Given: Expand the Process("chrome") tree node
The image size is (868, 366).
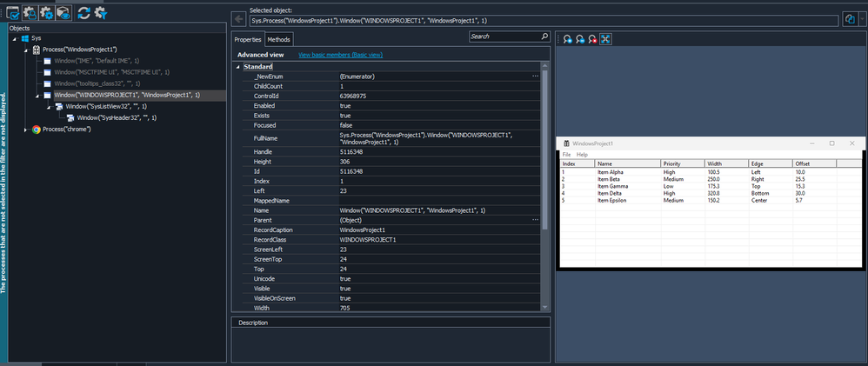Looking at the screenshot, I should tap(25, 130).
